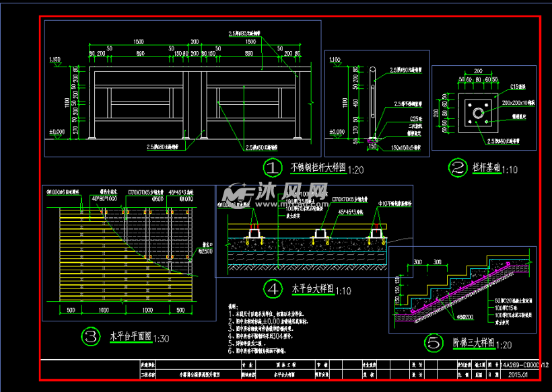Select the 1:30 scale text

[162, 339]
